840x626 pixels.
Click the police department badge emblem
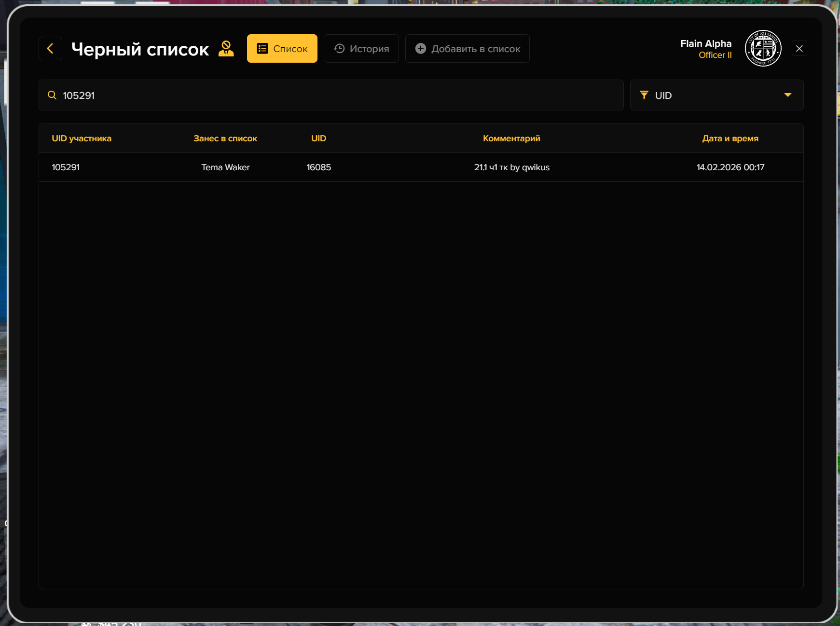pos(763,48)
